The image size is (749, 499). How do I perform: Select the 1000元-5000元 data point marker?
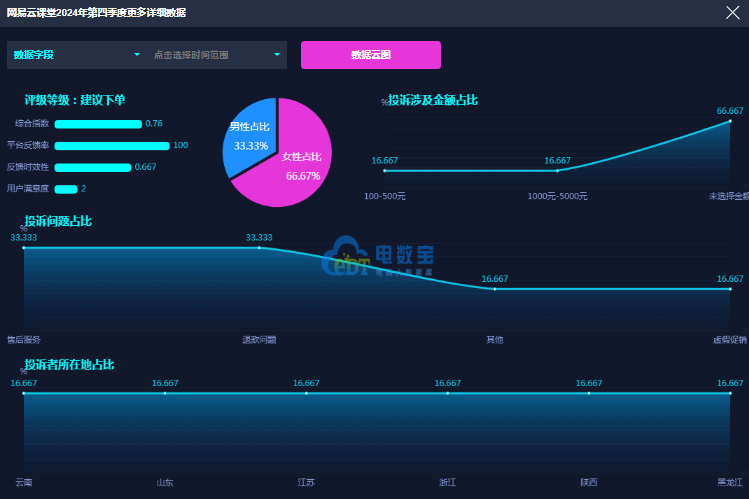(557, 171)
